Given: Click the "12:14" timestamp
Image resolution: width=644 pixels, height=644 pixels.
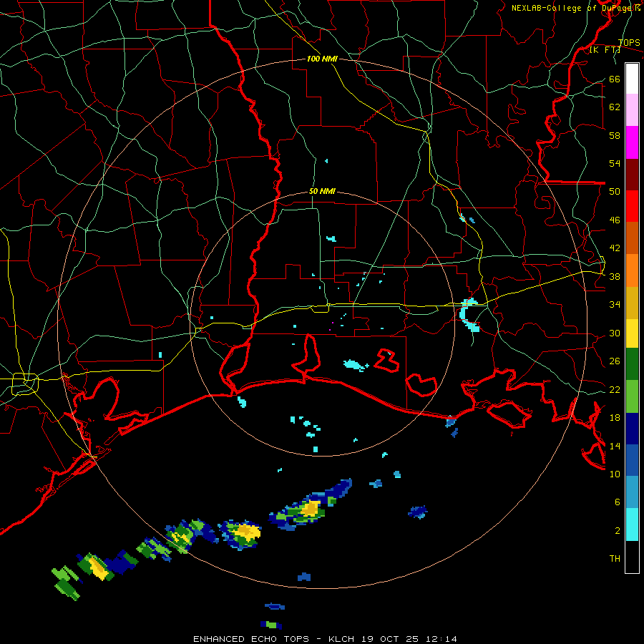Looking at the screenshot, I should [x=441, y=639].
